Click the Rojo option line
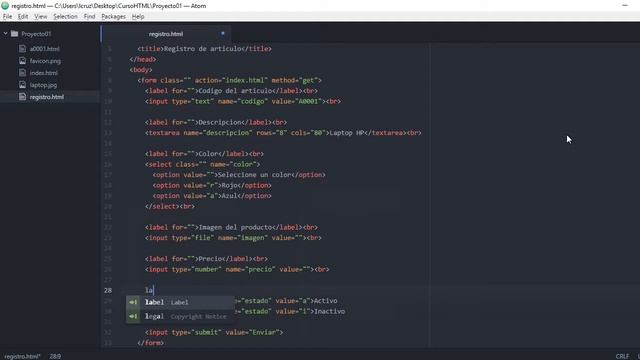 point(212,185)
